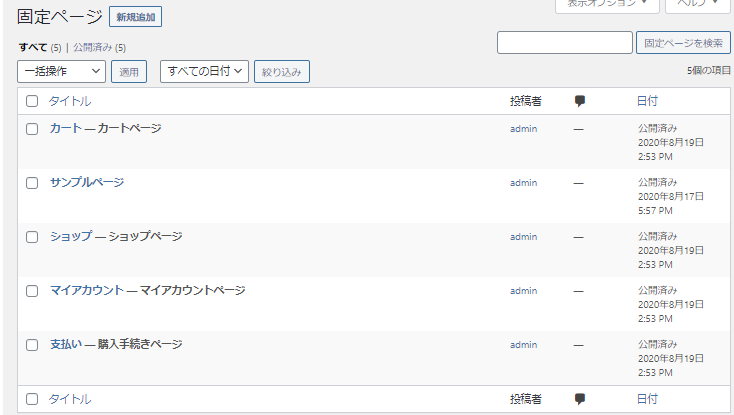Select the 支払い — 購入手続きページ row checkbox
This screenshot has height=415, width=734.
click(32, 345)
